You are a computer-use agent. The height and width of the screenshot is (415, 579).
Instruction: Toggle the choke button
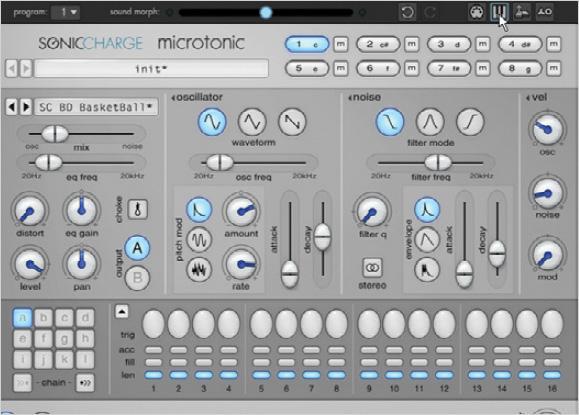pyautogui.click(x=137, y=209)
